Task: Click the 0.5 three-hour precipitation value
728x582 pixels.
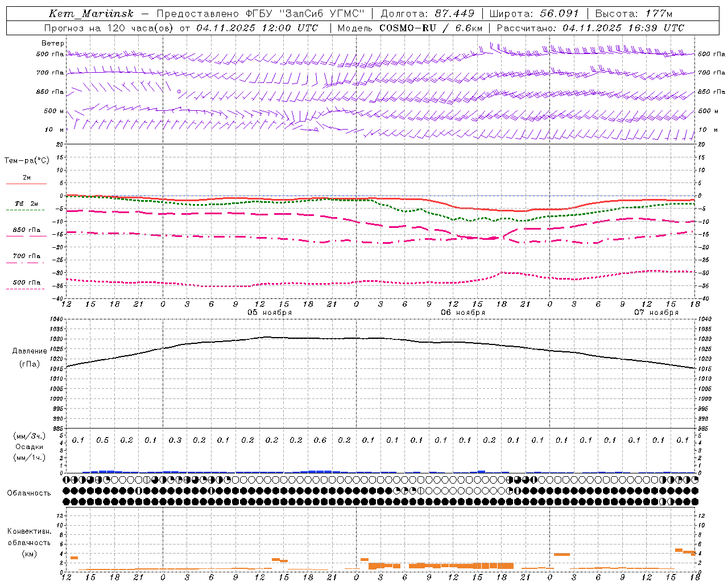Action: click(102, 440)
